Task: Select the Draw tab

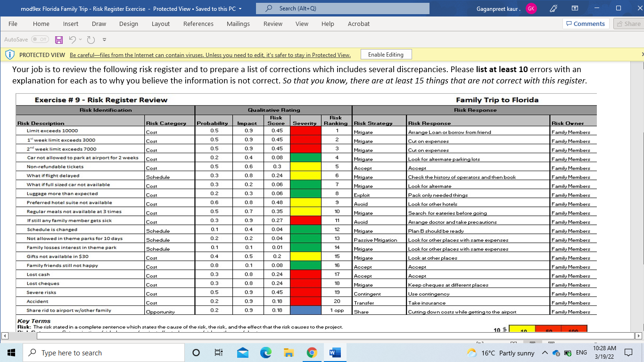Action: pyautogui.click(x=99, y=24)
